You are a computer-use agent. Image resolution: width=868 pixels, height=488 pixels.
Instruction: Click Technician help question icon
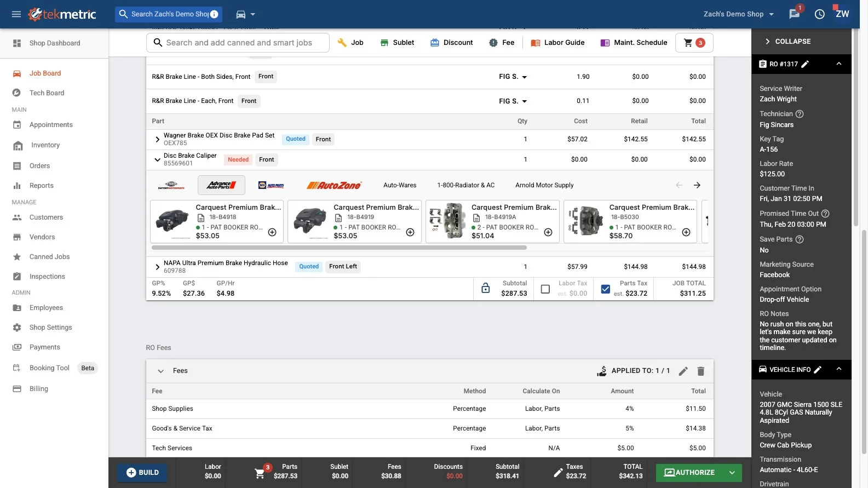click(800, 114)
